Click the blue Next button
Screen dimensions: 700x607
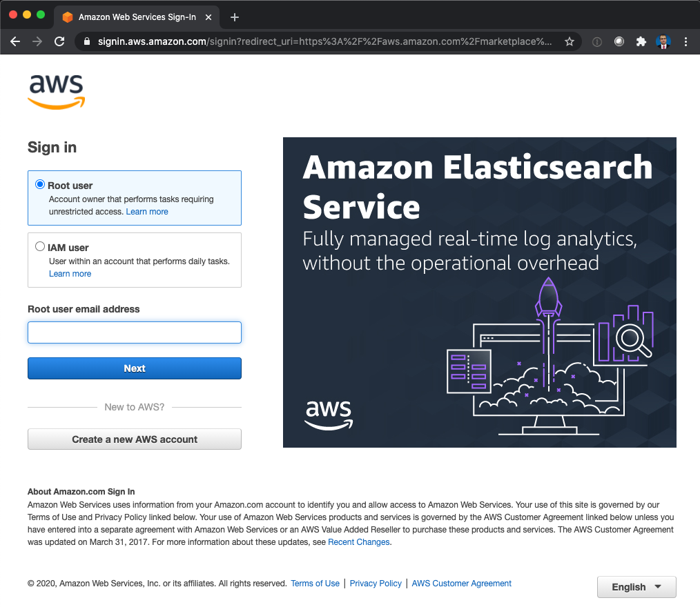[135, 368]
